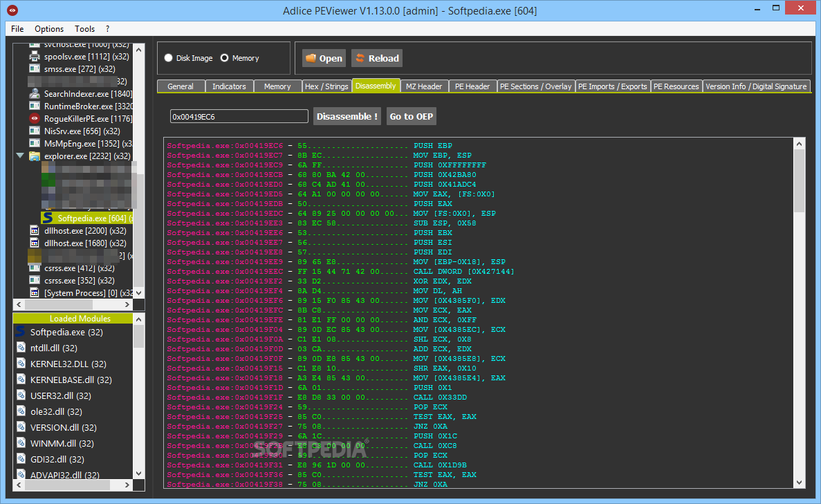
Task: Click the Adlice PEViewer eye icon in title bar
Action: [x=12, y=10]
